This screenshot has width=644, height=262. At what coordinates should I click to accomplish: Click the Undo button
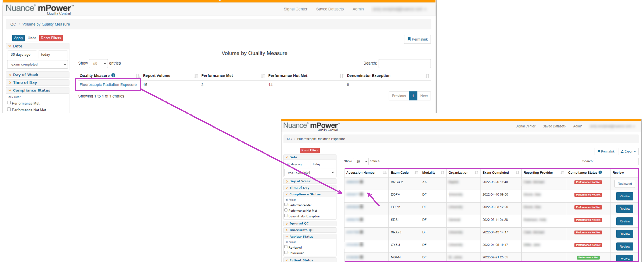point(32,38)
